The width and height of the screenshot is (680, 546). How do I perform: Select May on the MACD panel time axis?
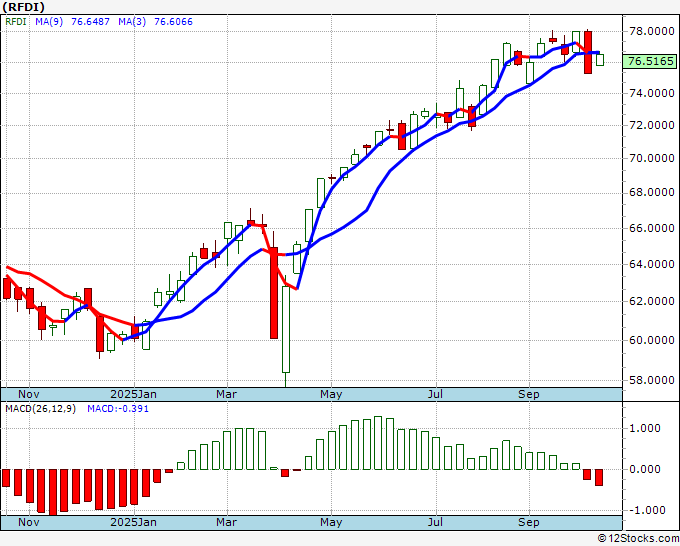331,522
